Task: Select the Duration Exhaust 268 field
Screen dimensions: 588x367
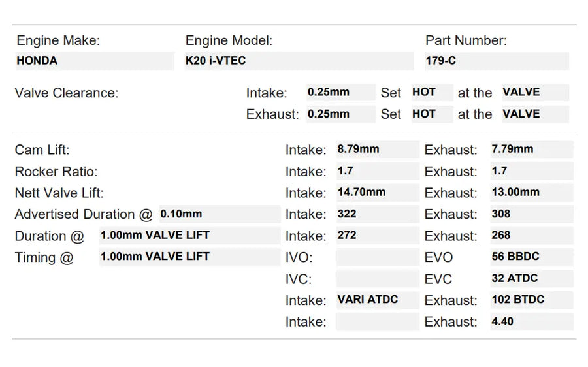Action: pos(531,235)
